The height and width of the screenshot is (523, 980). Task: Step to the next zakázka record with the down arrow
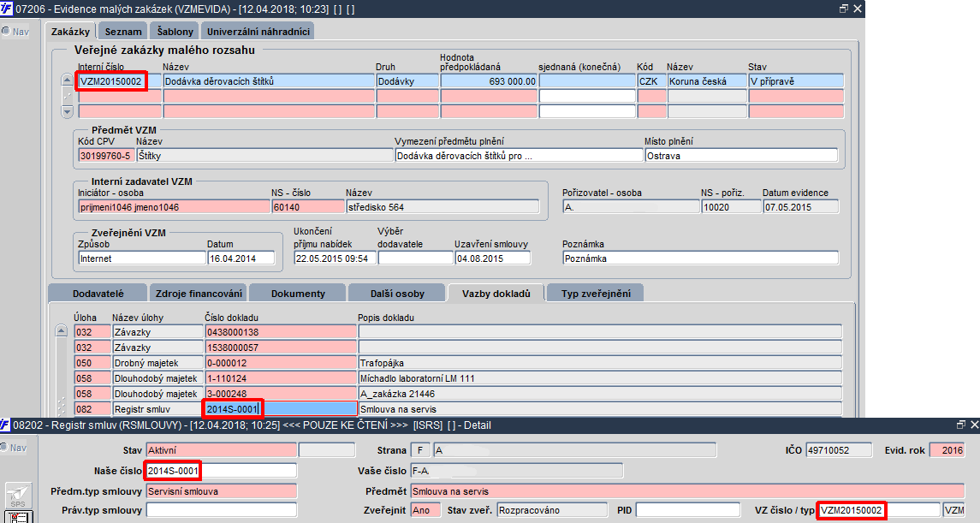(68, 111)
